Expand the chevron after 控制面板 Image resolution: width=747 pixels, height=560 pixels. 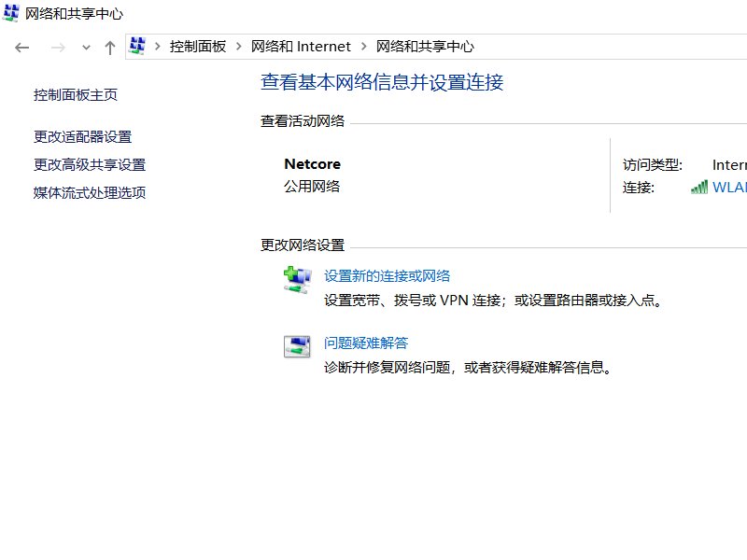tap(238, 46)
